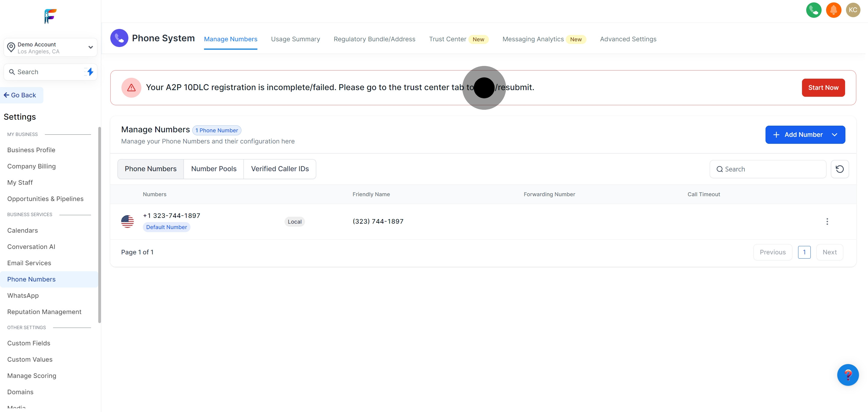Click the US flag icon

(x=127, y=221)
